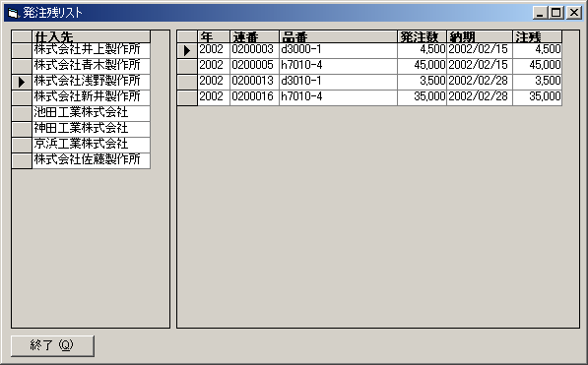Select supplier 神田工業株式会社
This screenshot has width=588, height=365.
click(x=92, y=129)
